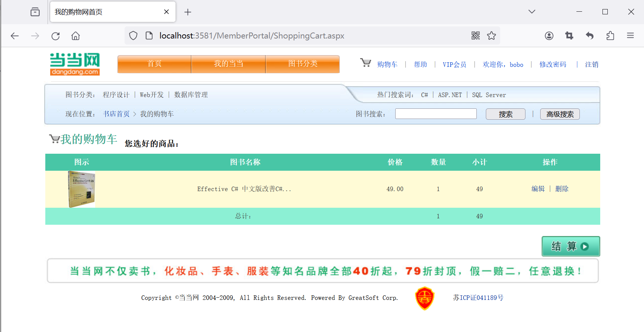Bookmark this page with the star icon
This screenshot has height=332, width=644.
tap(491, 36)
